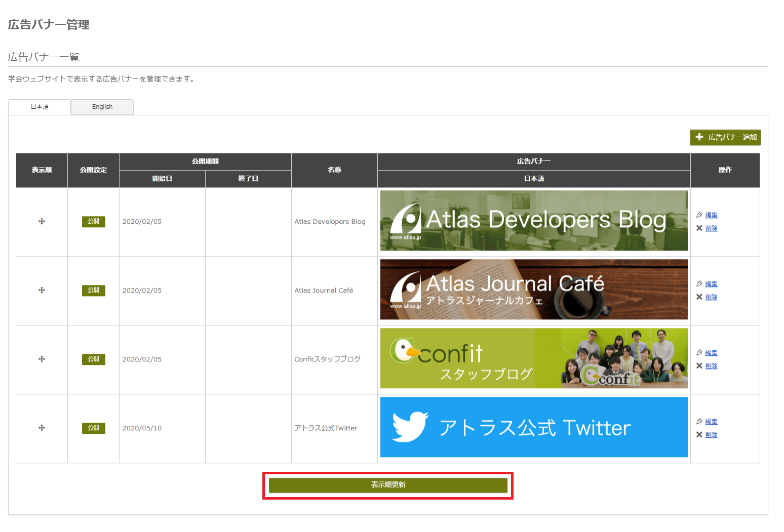Click the 開始日 column header
784x532 pixels.
pyautogui.click(x=162, y=179)
